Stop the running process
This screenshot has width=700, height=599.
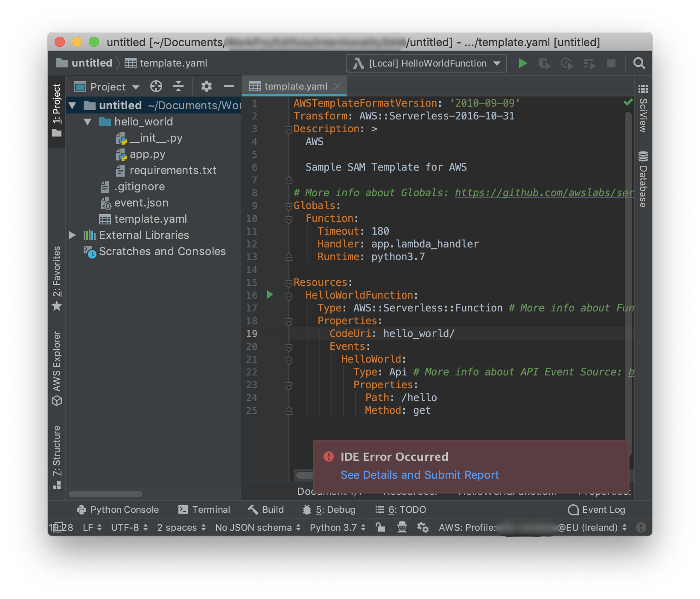(x=611, y=63)
